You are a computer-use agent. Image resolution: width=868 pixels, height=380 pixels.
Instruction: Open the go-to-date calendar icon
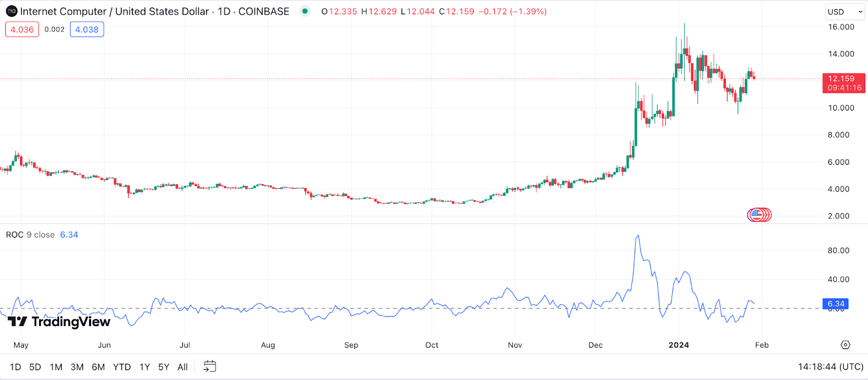pyautogui.click(x=209, y=366)
